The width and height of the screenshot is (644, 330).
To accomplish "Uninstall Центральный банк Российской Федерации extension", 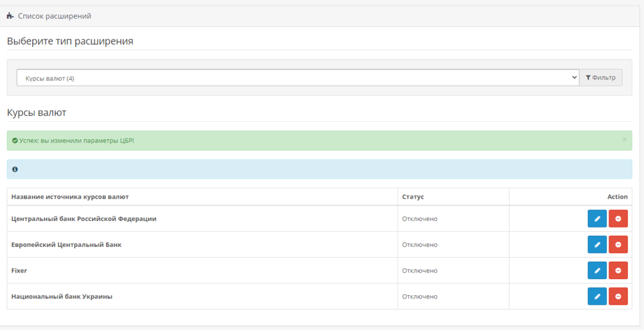I will pyautogui.click(x=618, y=219).
